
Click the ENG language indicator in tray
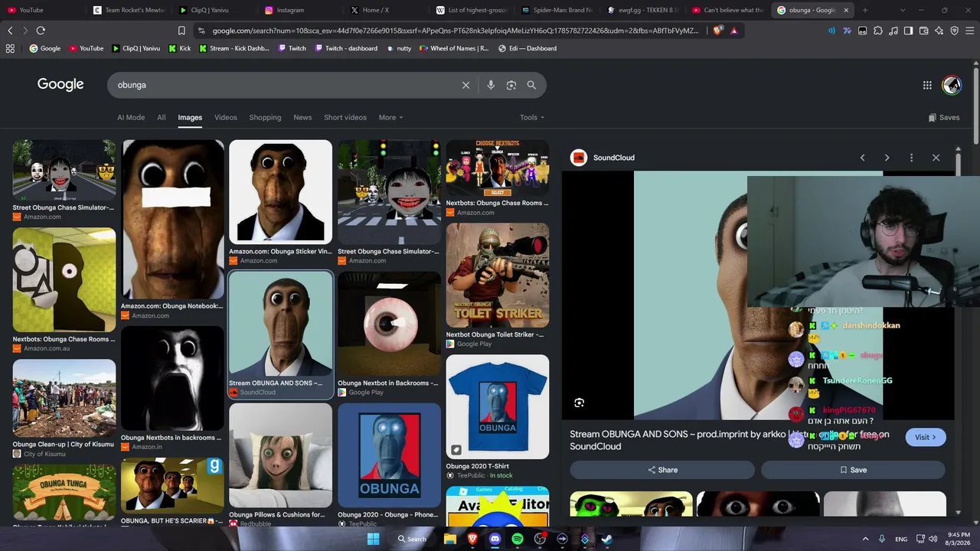tap(901, 539)
